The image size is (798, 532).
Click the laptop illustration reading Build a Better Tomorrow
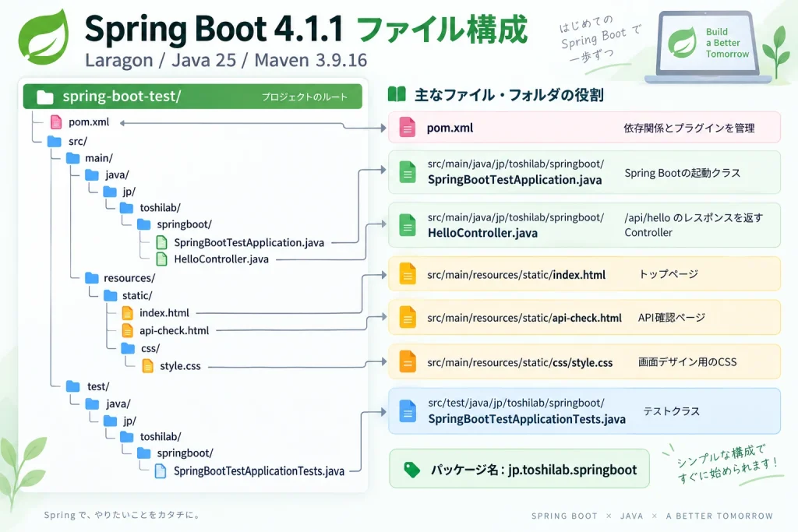coord(708,48)
